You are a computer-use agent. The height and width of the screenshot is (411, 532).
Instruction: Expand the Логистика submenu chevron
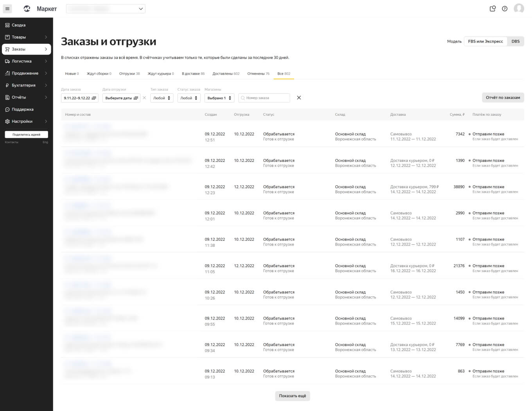point(46,61)
